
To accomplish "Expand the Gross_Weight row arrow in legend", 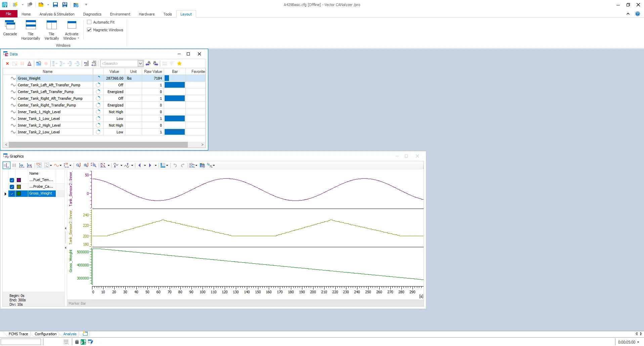I will coord(5,193).
